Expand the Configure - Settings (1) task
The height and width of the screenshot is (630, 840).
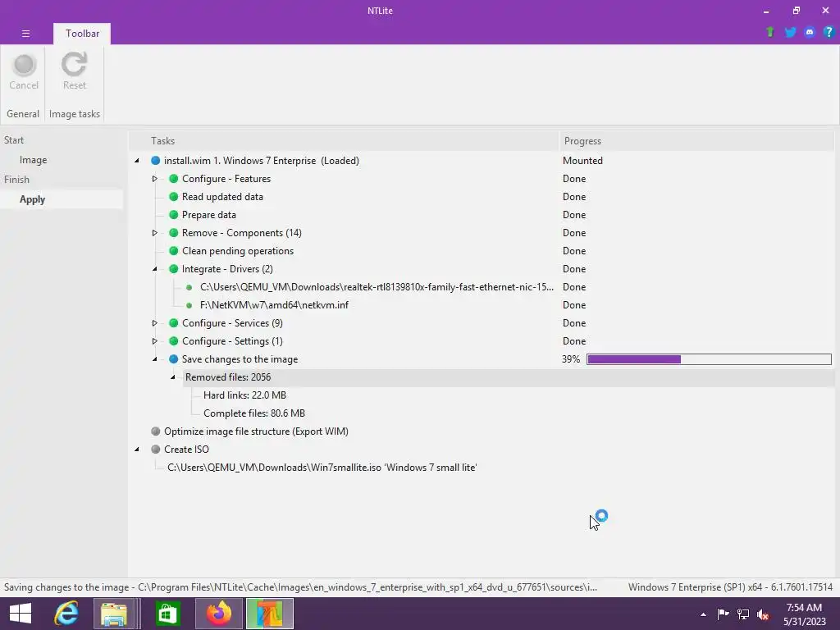[154, 340]
